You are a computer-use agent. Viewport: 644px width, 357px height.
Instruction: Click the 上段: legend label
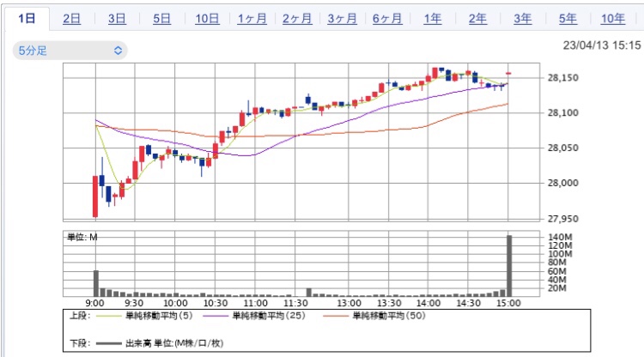(80, 316)
